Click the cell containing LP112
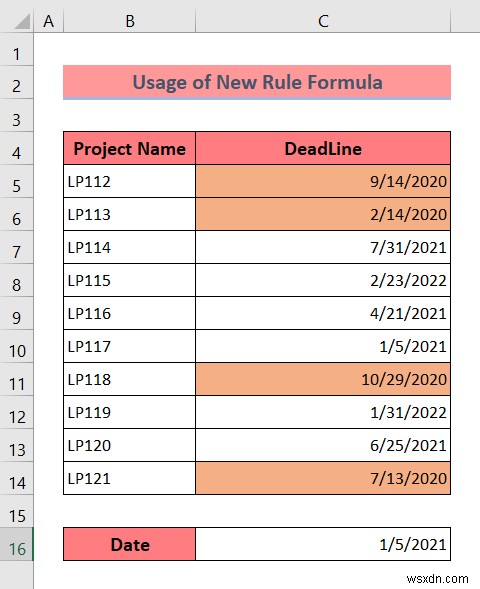The height and width of the screenshot is (589, 480). 130,181
